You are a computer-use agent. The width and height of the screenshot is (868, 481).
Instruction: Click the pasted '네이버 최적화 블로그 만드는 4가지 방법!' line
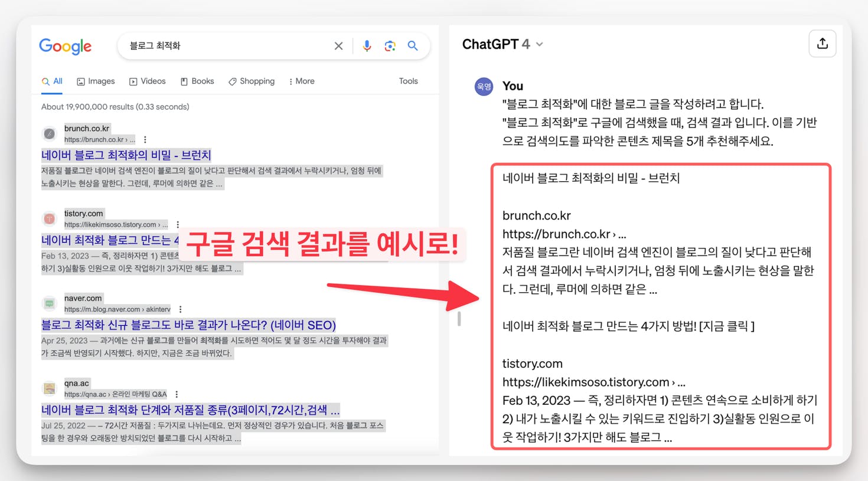(x=628, y=326)
